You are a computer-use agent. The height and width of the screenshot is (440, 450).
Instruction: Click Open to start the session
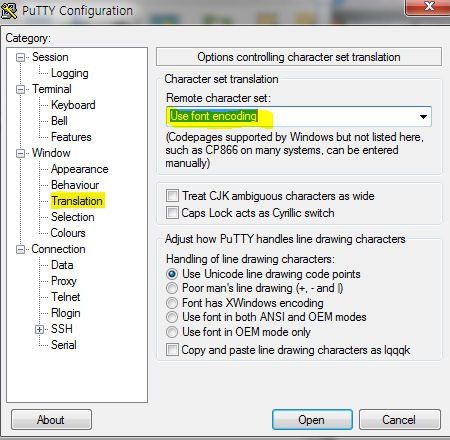[x=312, y=420]
